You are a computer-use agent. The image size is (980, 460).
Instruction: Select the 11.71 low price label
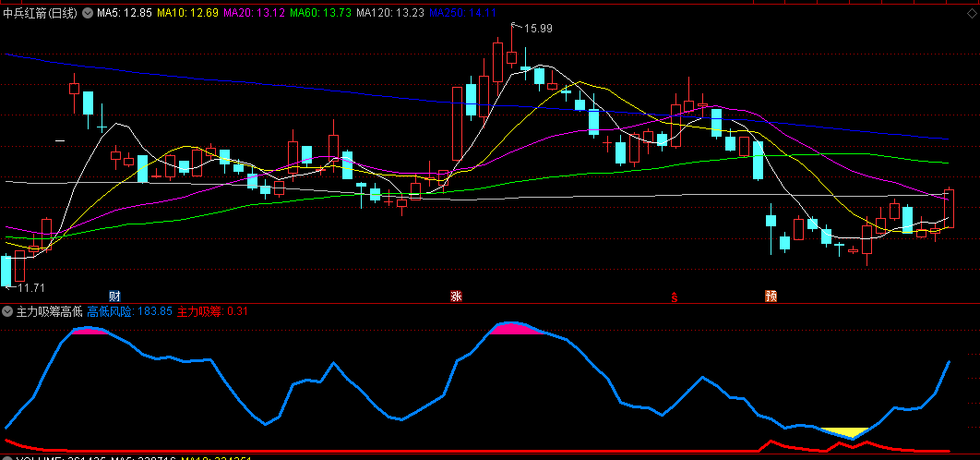pyautogui.click(x=29, y=288)
